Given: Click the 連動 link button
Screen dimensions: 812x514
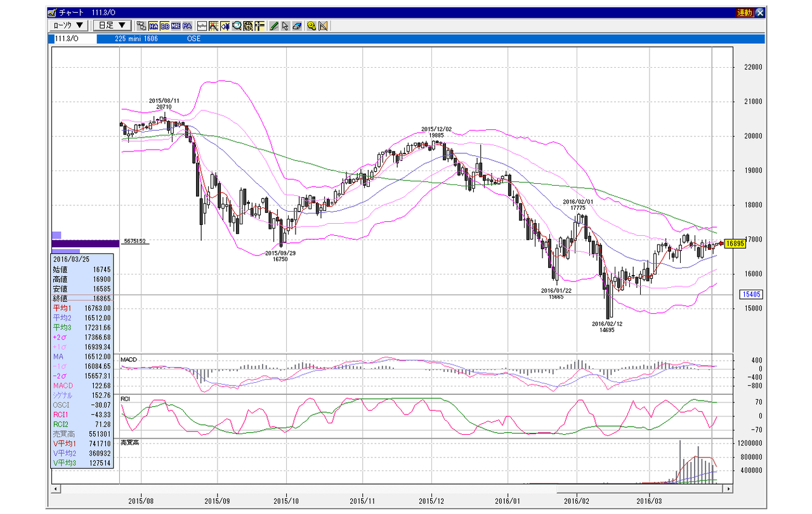Looking at the screenshot, I should [x=745, y=13].
